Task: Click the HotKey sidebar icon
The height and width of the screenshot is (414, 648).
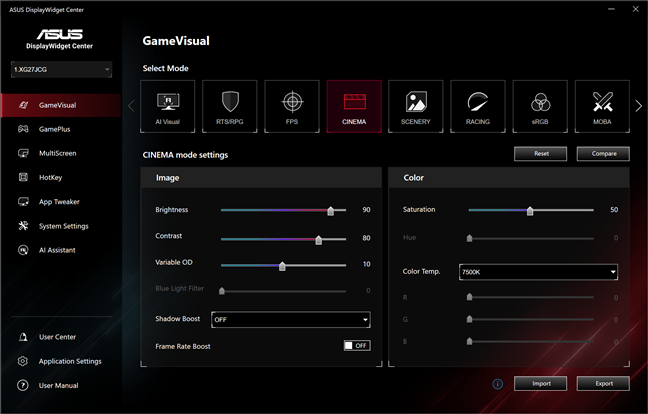Action: point(23,177)
